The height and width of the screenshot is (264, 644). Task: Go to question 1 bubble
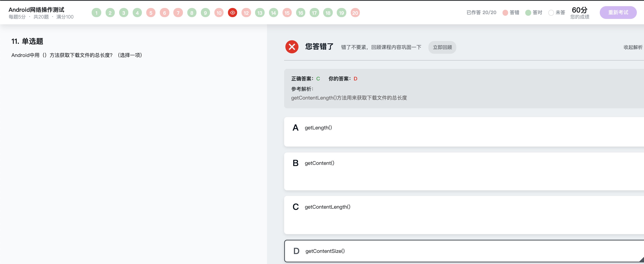96,13
